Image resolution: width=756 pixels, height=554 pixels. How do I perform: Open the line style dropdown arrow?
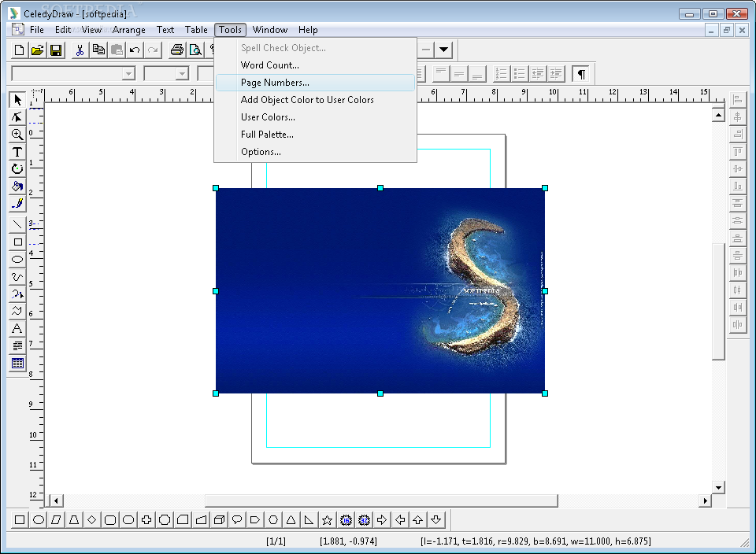pos(443,50)
